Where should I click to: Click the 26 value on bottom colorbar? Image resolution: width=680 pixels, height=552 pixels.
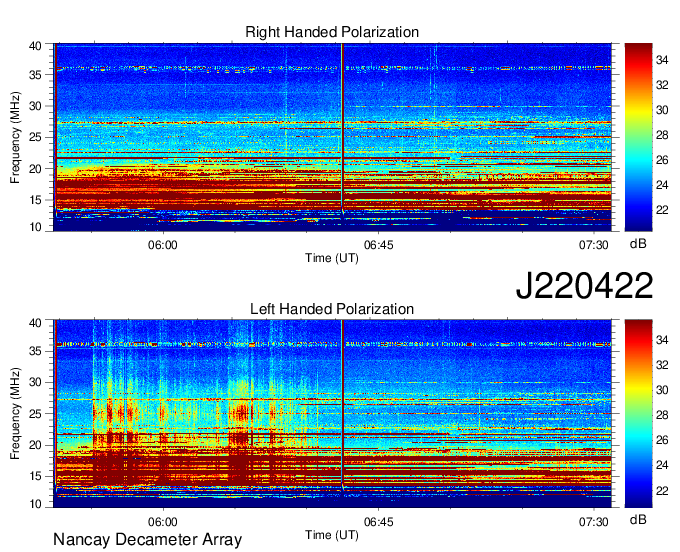pos(662,440)
